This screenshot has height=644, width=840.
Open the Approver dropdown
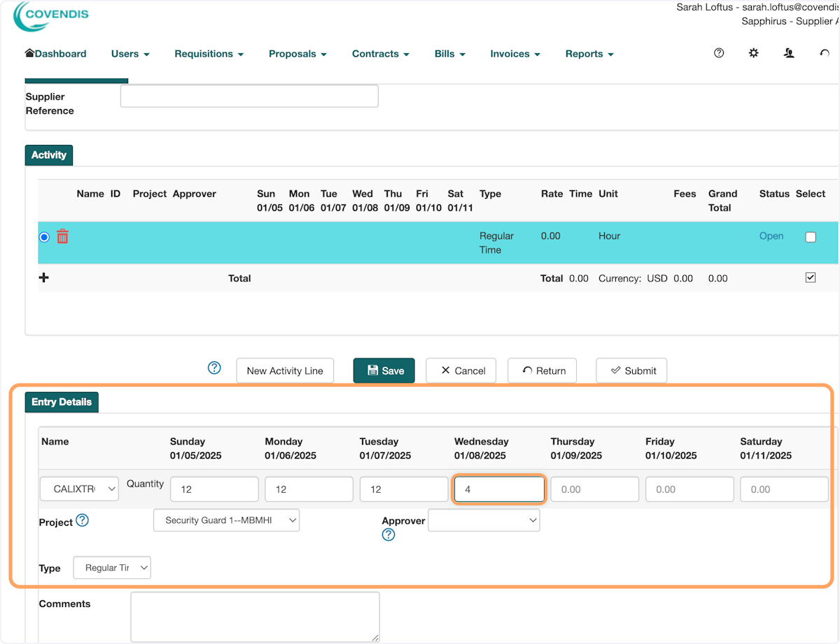pyautogui.click(x=484, y=520)
